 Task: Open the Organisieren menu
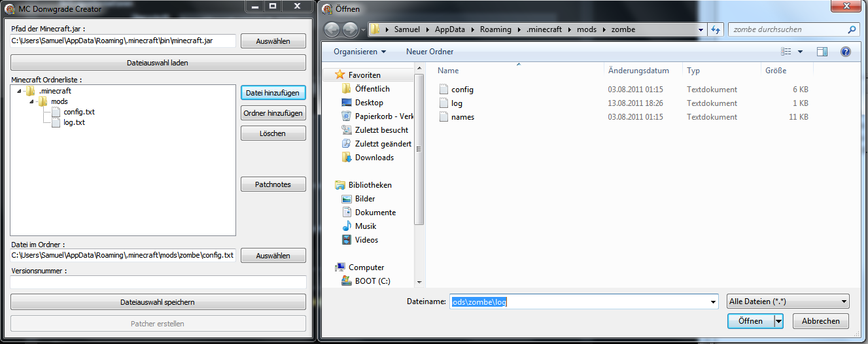coord(359,52)
